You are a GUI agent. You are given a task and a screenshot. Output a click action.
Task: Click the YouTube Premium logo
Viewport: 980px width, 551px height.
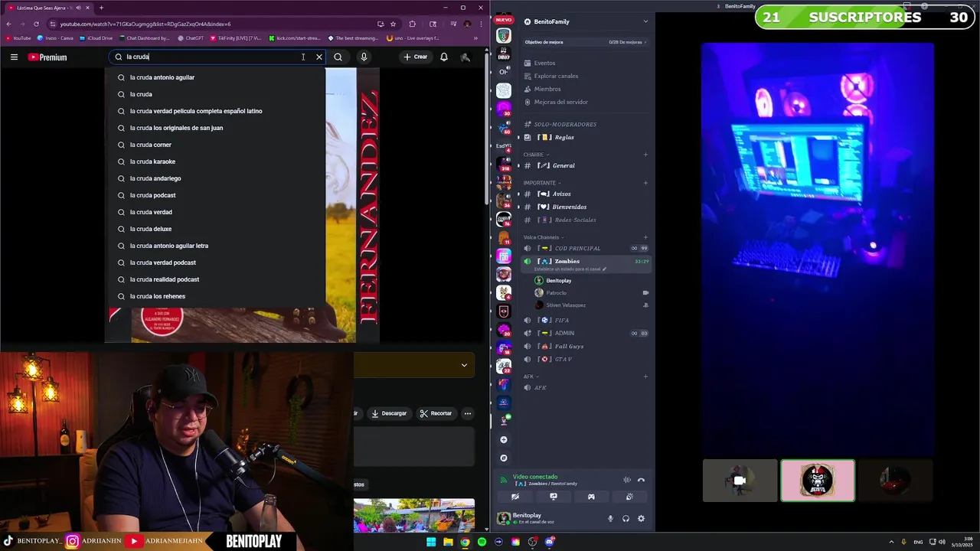[47, 57]
